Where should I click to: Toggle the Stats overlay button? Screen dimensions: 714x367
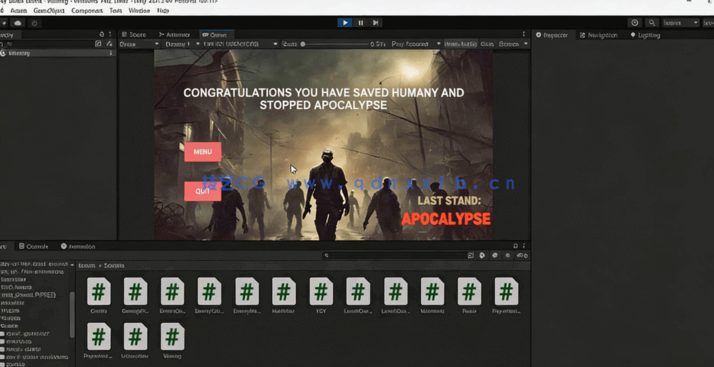(x=487, y=44)
